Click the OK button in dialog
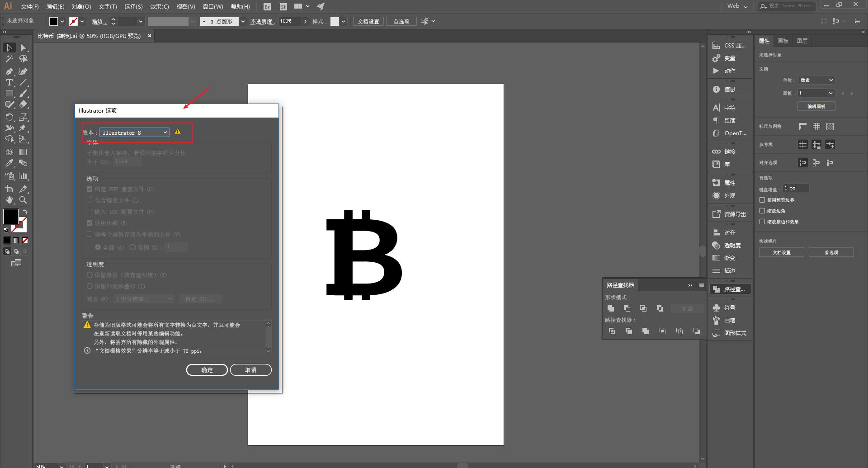Image resolution: width=868 pixels, height=468 pixels. point(207,370)
